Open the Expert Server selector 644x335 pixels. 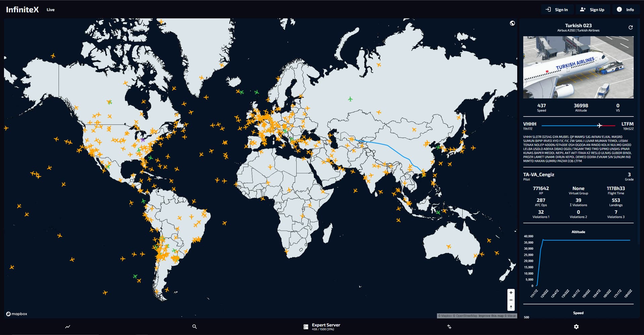click(322, 327)
